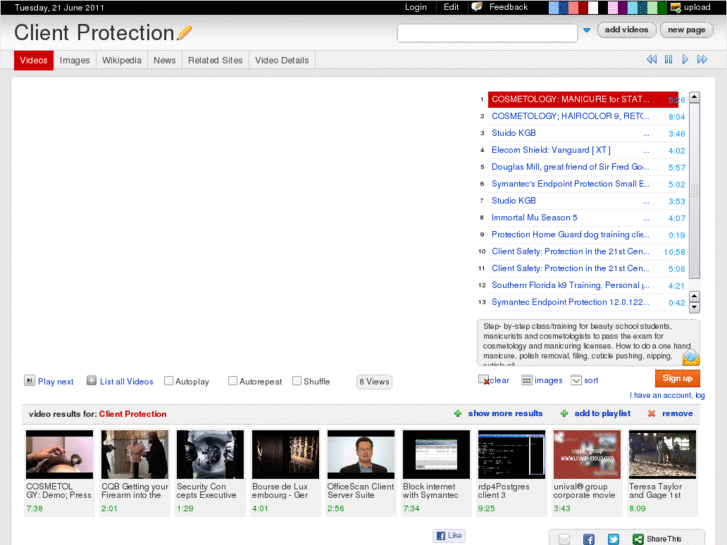Skip to next video with fast-forward icon

702,59
